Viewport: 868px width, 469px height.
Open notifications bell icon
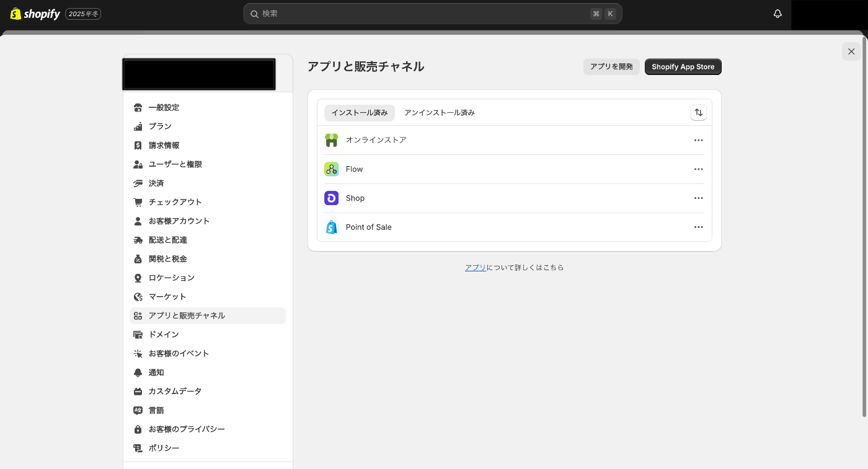pos(777,14)
